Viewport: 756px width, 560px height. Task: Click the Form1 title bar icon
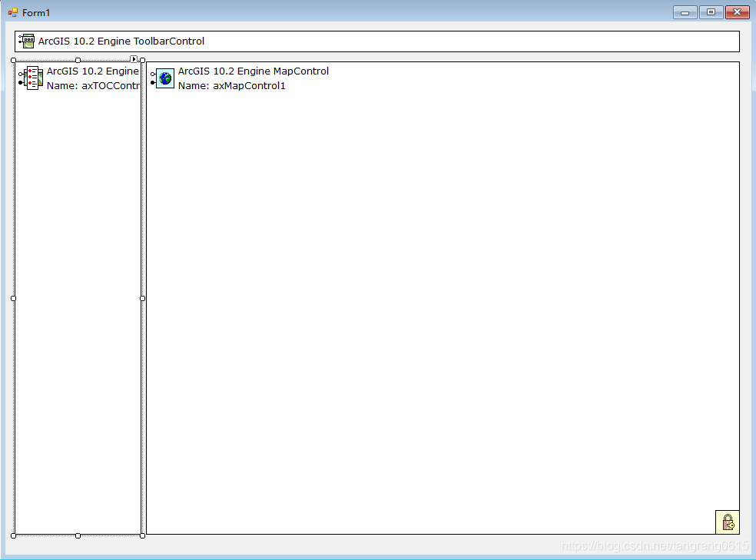point(13,12)
